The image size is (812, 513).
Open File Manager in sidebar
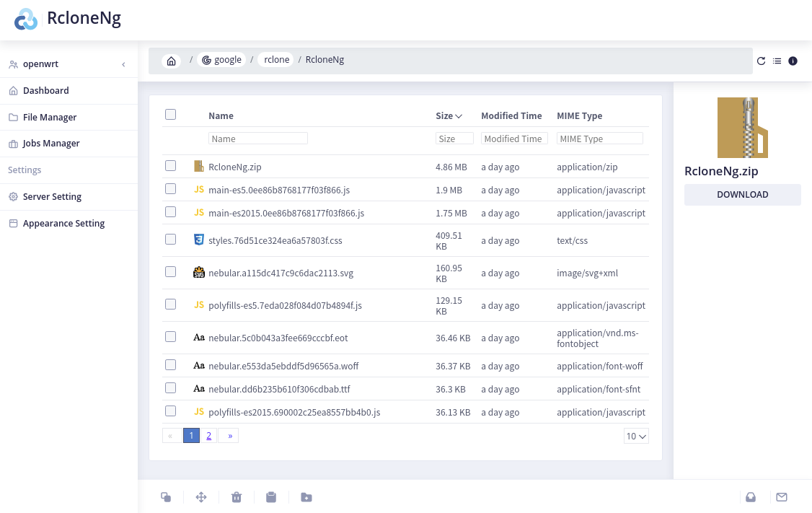click(69, 117)
